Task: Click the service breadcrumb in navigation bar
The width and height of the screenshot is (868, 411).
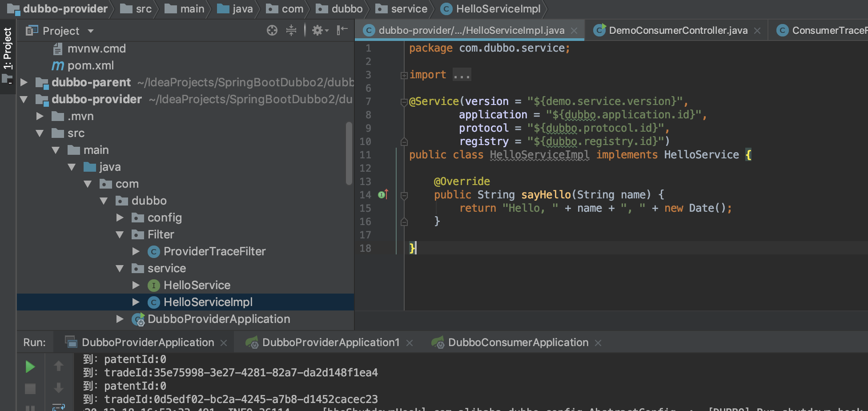Action: click(409, 9)
